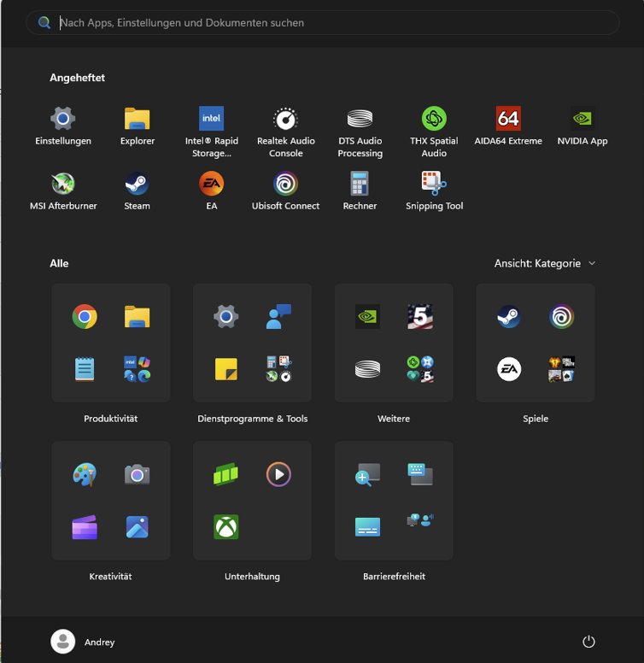Viewport: 644px width, 663px height.
Task: Open Paint in Kreativität group
Action: (85, 474)
